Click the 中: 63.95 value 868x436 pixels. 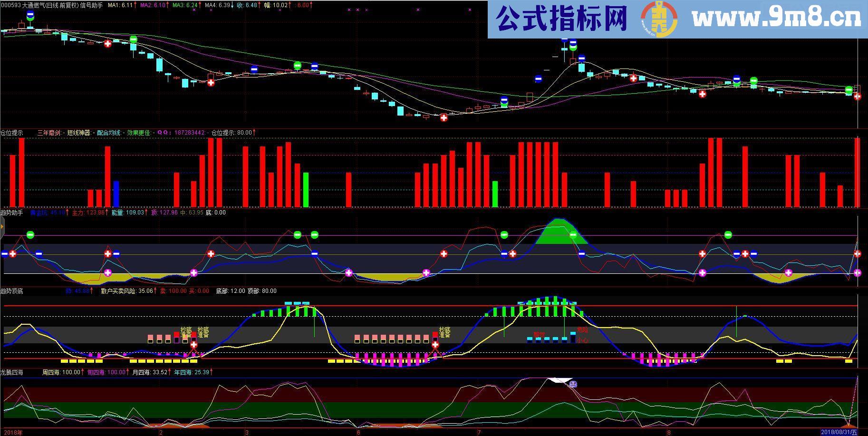pos(192,213)
